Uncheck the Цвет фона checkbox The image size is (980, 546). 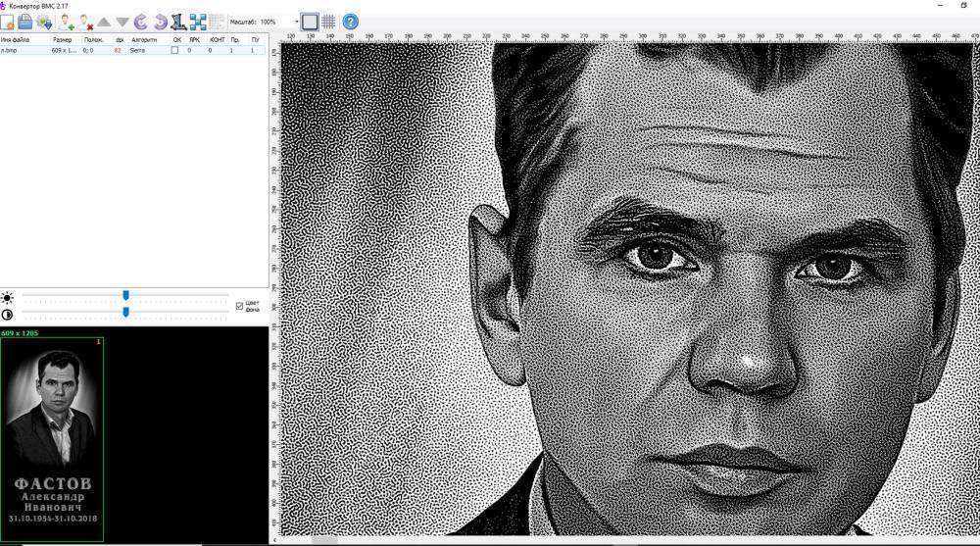pyautogui.click(x=239, y=306)
